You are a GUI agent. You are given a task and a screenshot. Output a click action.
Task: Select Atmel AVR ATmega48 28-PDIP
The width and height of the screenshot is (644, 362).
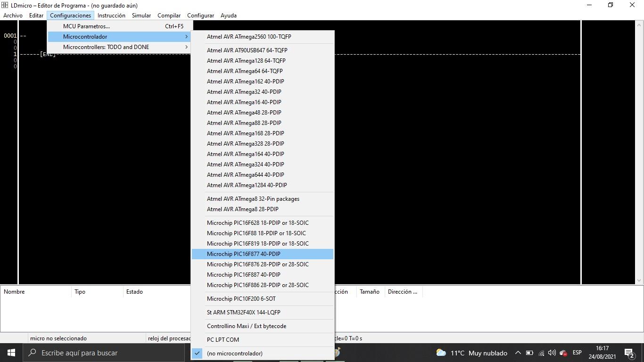(263, 113)
